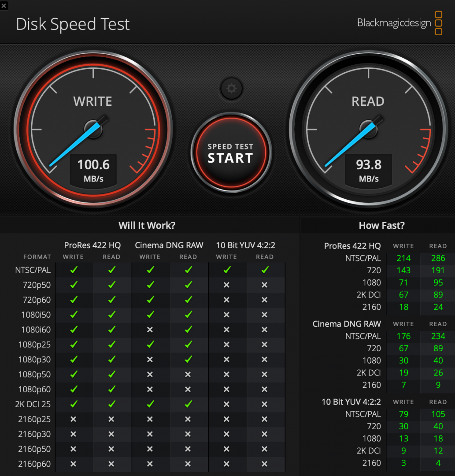Image resolution: width=455 pixels, height=476 pixels.
Task: Click Cinema DNG RAW read checkmark for 1080p30
Action: 189,359
